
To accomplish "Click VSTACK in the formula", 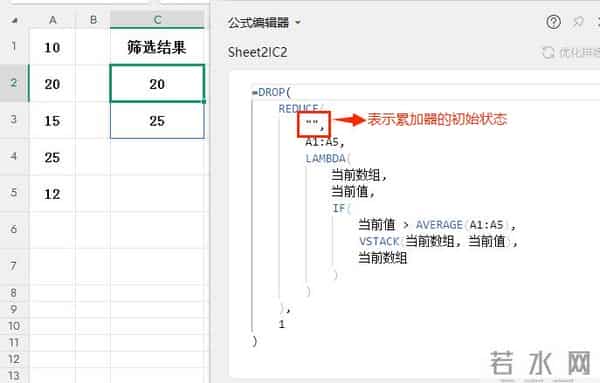I will pos(379,241).
